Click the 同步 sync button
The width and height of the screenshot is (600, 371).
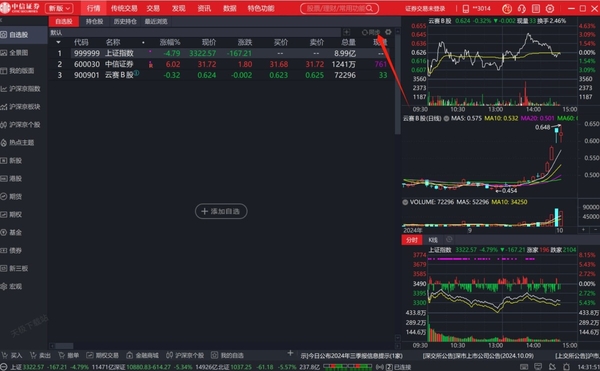coord(371,32)
